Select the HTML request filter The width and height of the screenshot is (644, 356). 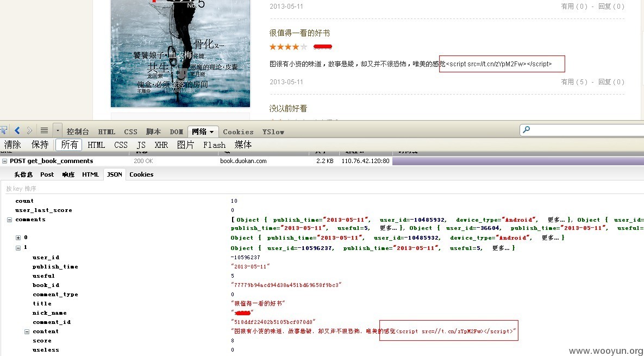coord(97,145)
